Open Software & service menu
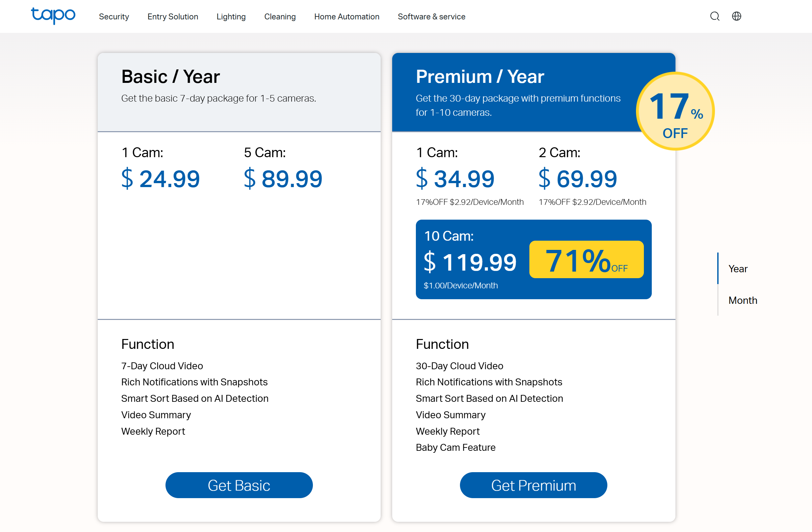The height and width of the screenshot is (532, 812). [431, 17]
